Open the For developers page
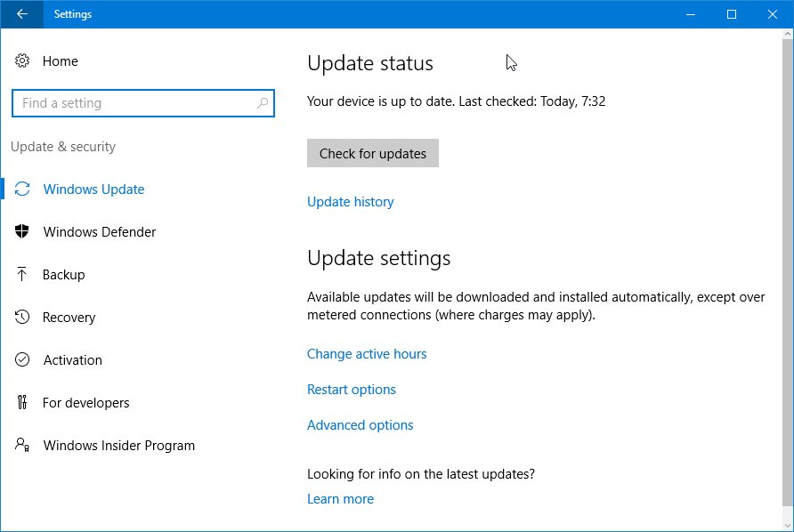Image resolution: width=794 pixels, height=532 pixels. click(x=86, y=403)
